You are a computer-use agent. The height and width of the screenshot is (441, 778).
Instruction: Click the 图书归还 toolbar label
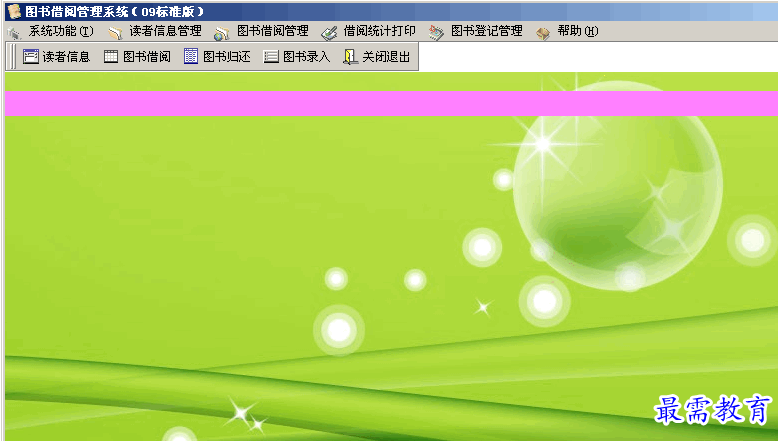tap(227, 57)
